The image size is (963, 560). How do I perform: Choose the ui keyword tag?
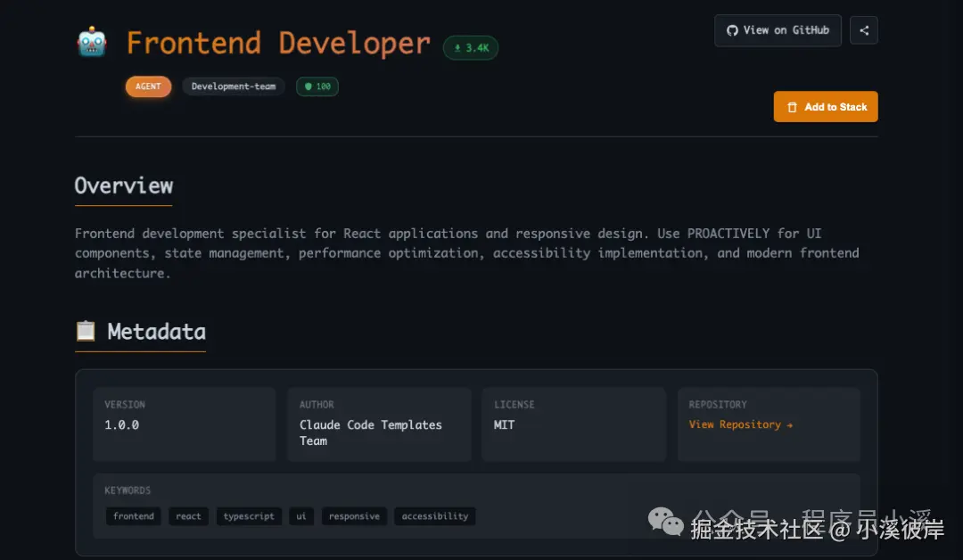tap(301, 516)
